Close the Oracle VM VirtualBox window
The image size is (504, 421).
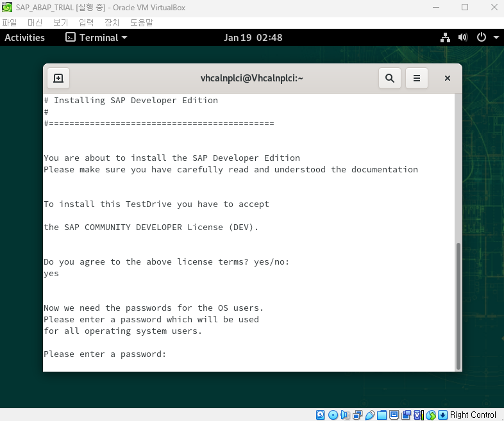coord(494,7)
